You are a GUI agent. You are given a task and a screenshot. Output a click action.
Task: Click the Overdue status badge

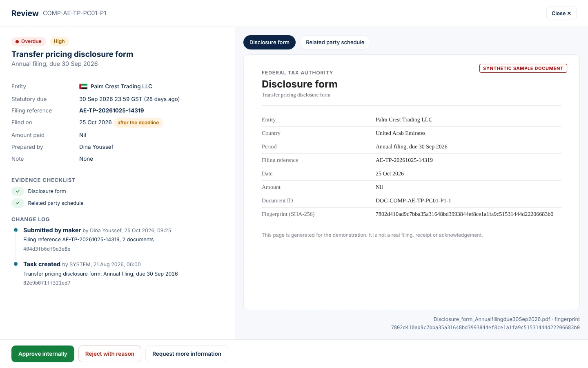pos(29,41)
